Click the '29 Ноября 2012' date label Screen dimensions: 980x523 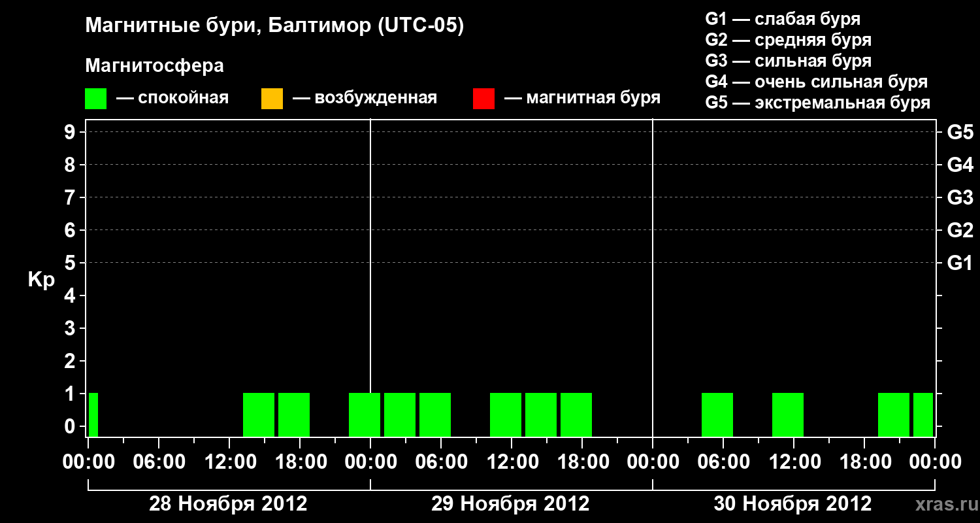pyautogui.click(x=511, y=504)
